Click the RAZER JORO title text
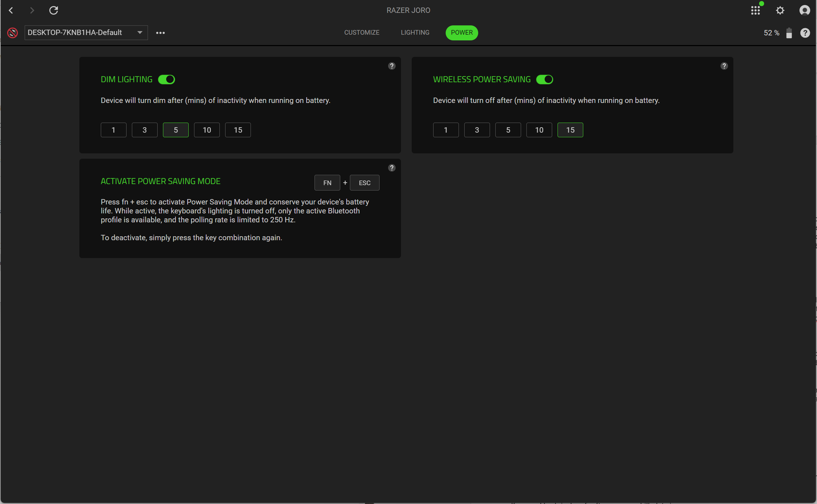Image resolution: width=817 pixels, height=504 pixels. pos(408,10)
